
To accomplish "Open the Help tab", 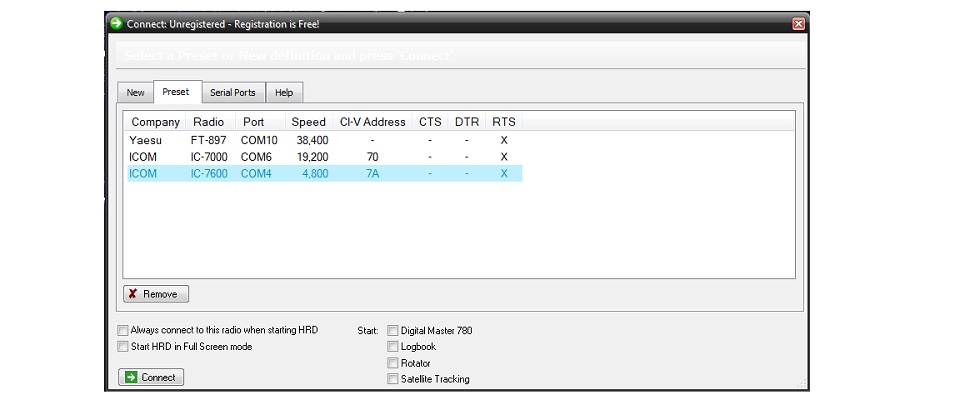I will pyautogui.click(x=284, y=92).
